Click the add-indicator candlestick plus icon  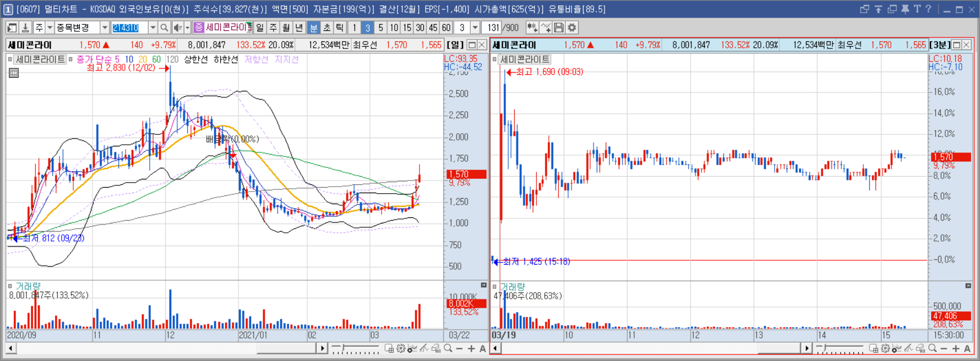532,28
